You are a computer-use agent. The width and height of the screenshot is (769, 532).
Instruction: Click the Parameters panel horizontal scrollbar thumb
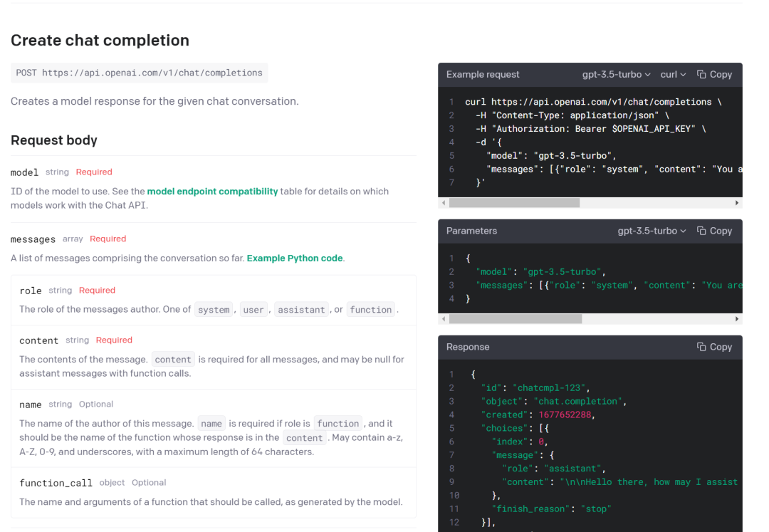pos(516,319)
